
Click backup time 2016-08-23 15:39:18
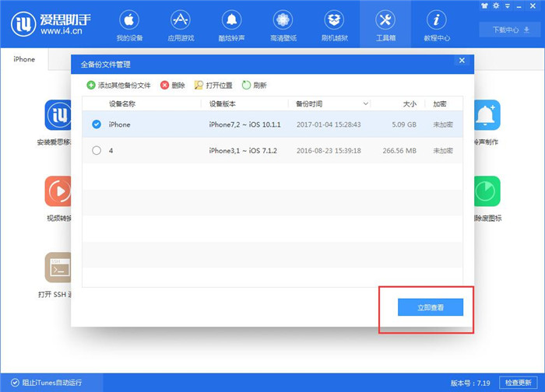329,150
